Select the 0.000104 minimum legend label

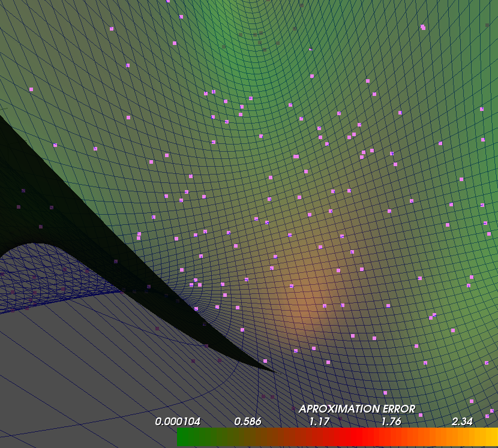178,422
